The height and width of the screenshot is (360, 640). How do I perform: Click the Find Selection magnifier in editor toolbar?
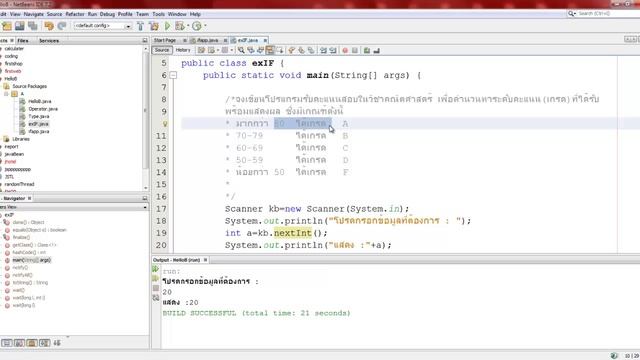(241, 50)
